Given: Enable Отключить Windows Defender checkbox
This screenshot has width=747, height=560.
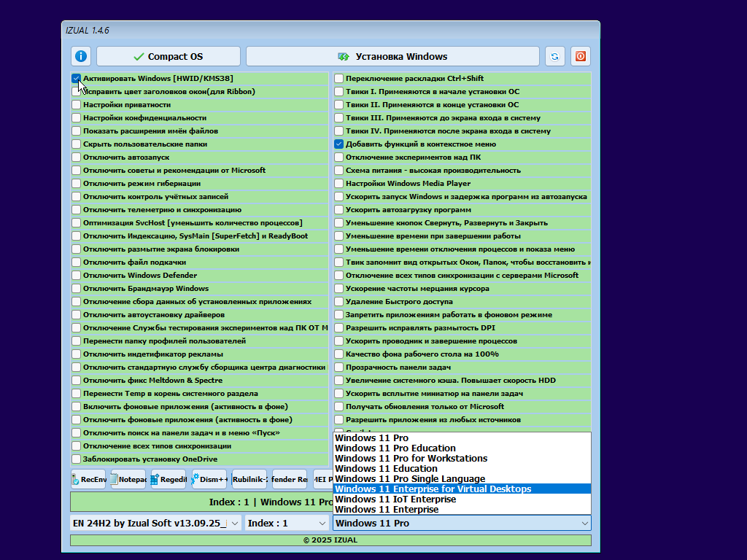Looking at the screenshot, I should click(77, 276).
